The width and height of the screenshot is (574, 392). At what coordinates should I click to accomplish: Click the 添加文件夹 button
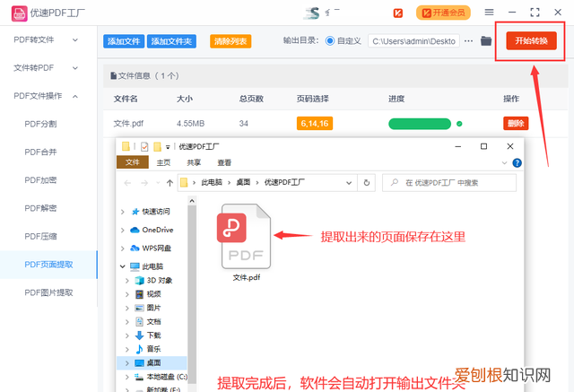tap(171, 41)
